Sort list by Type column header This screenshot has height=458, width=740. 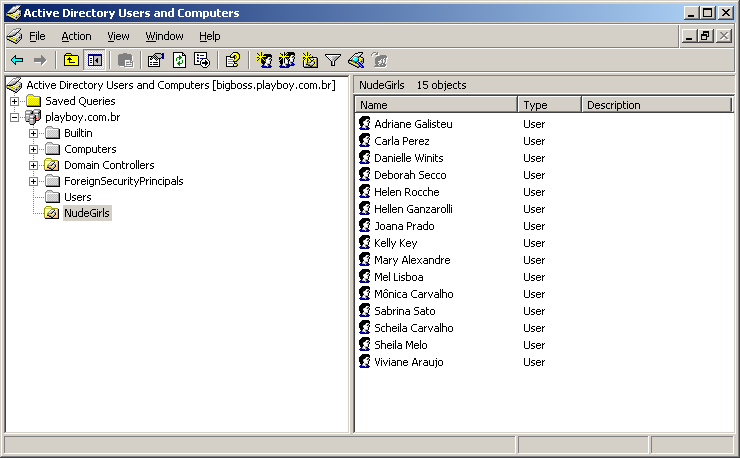tap(549, 105)
